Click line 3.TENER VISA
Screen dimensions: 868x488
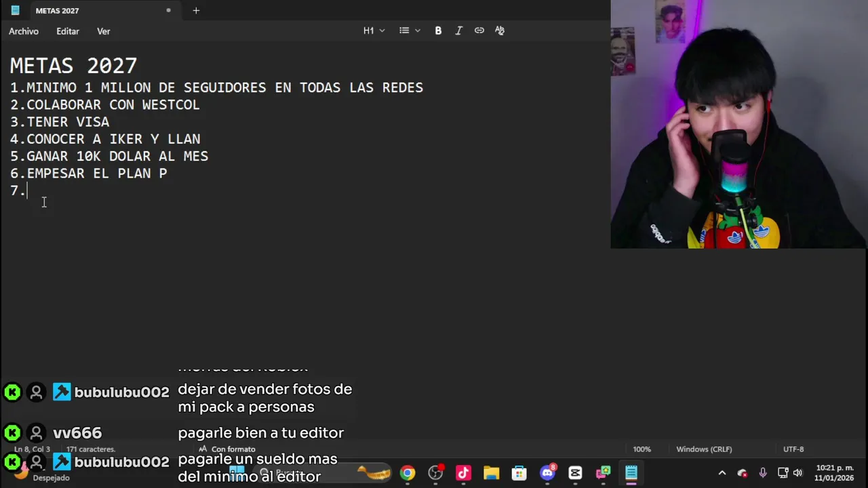[x=60, y=122]
